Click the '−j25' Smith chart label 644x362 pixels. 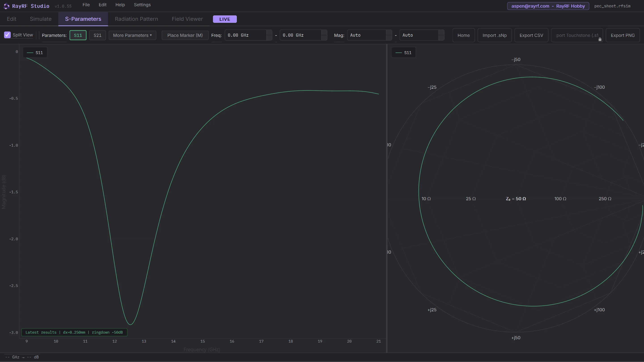point(432,87)
